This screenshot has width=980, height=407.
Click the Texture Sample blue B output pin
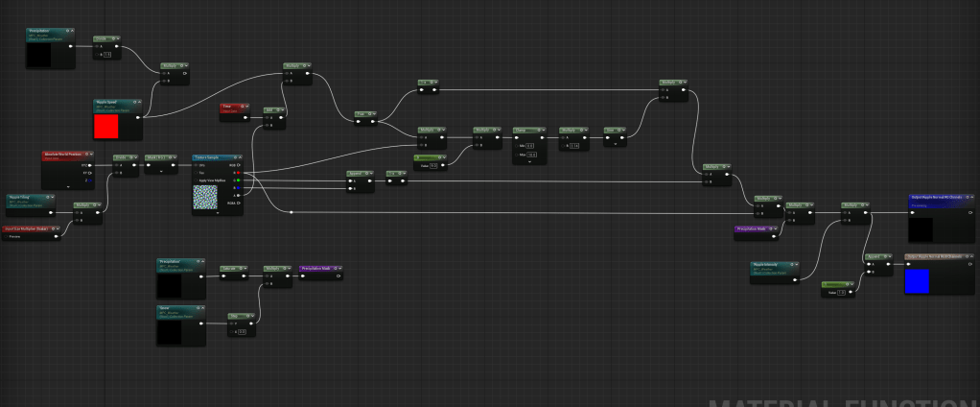tap(240, 188)
